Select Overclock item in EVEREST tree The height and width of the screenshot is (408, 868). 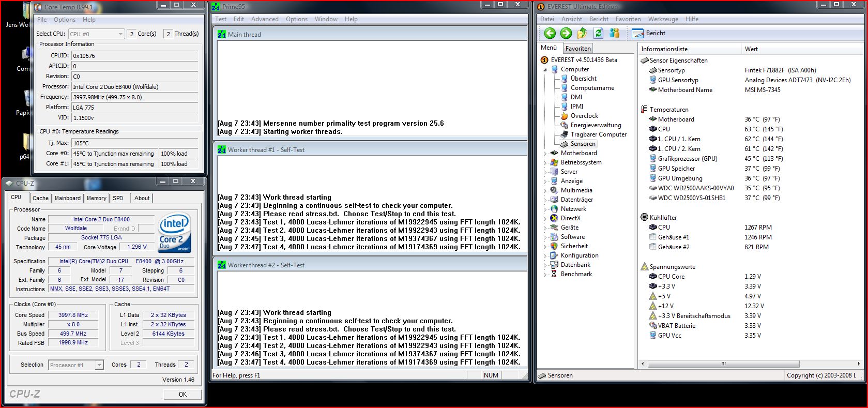[x=584, y=116]
